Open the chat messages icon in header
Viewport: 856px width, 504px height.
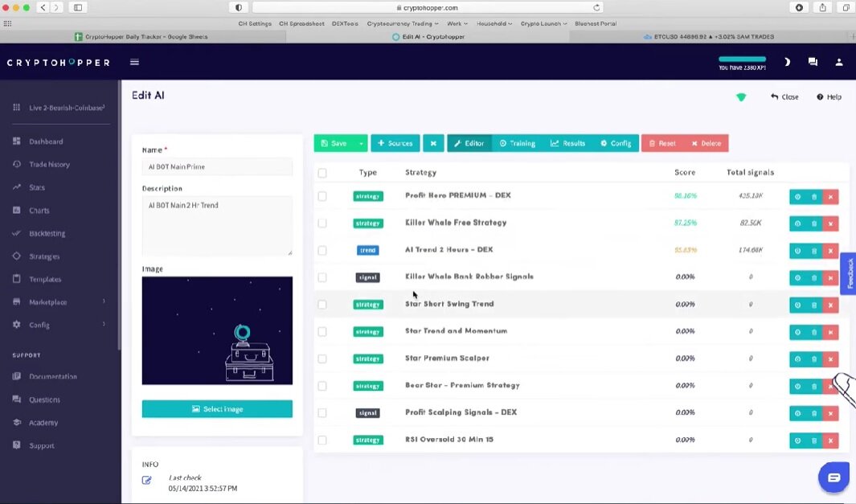[813, 62]
